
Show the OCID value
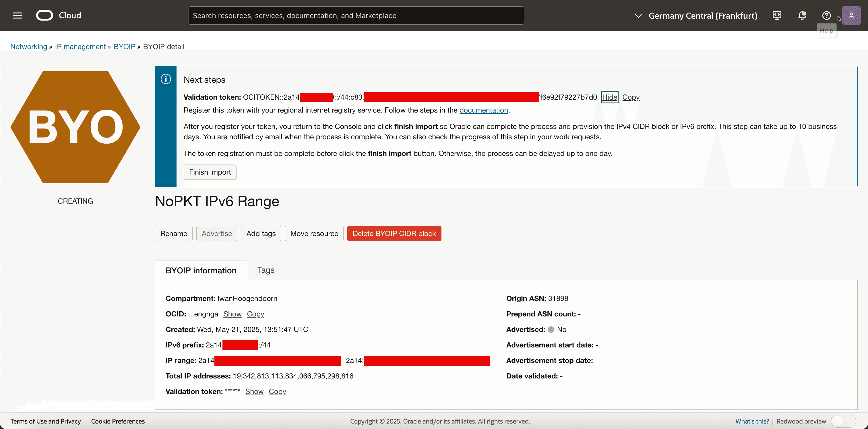[232, 314]
